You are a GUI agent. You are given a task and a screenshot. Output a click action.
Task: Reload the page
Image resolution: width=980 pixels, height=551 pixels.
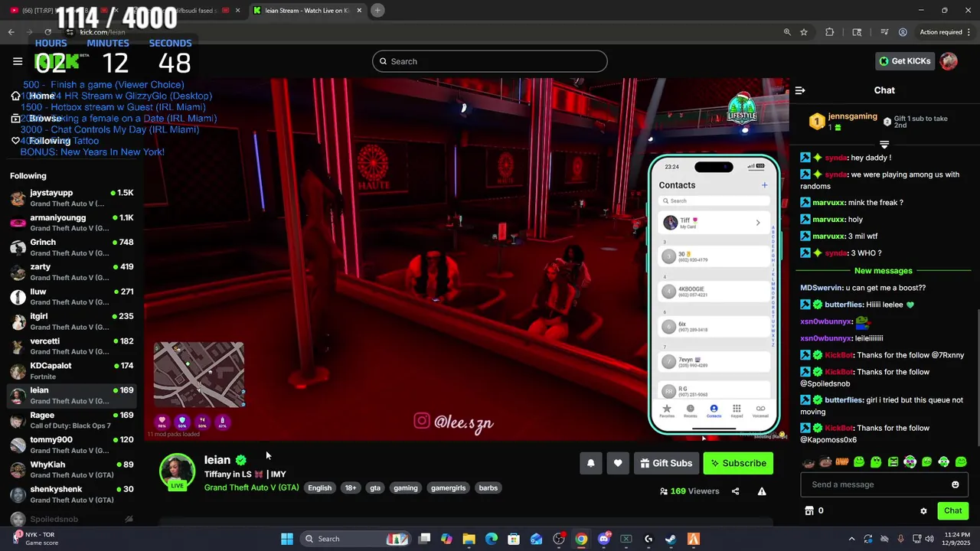47,32
